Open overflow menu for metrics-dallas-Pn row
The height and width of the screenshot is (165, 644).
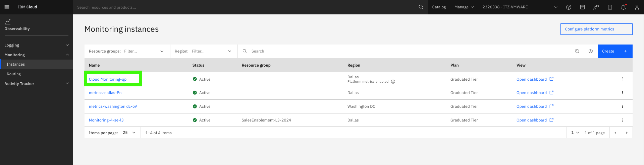(622, 93)
